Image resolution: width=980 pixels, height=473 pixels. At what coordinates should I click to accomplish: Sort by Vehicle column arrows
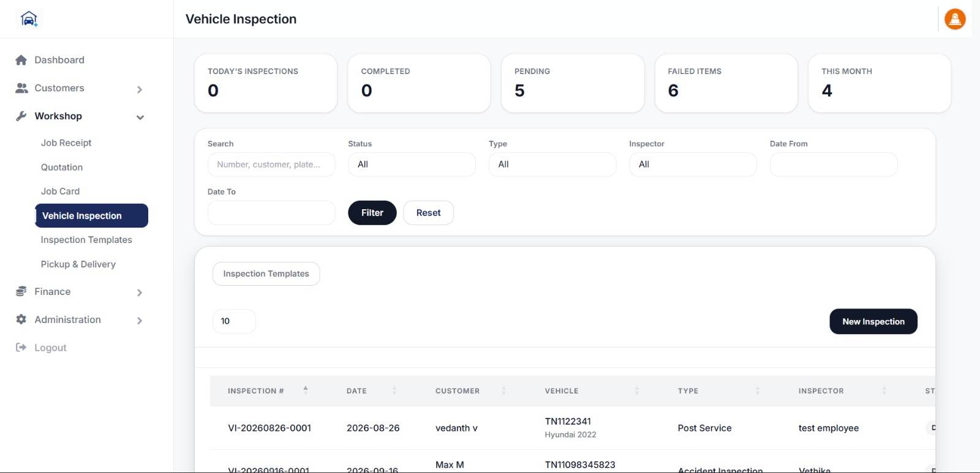pos(637,390)
